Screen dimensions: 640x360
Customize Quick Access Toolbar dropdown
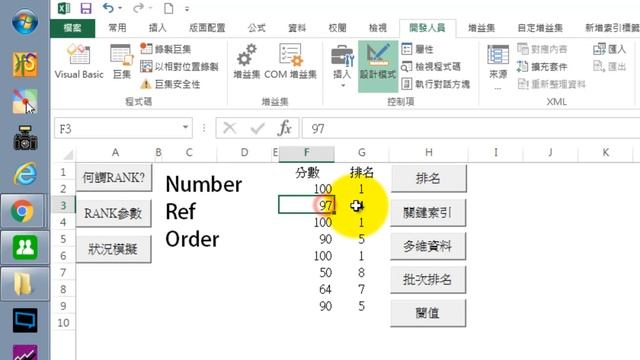[x=187, y=9]
